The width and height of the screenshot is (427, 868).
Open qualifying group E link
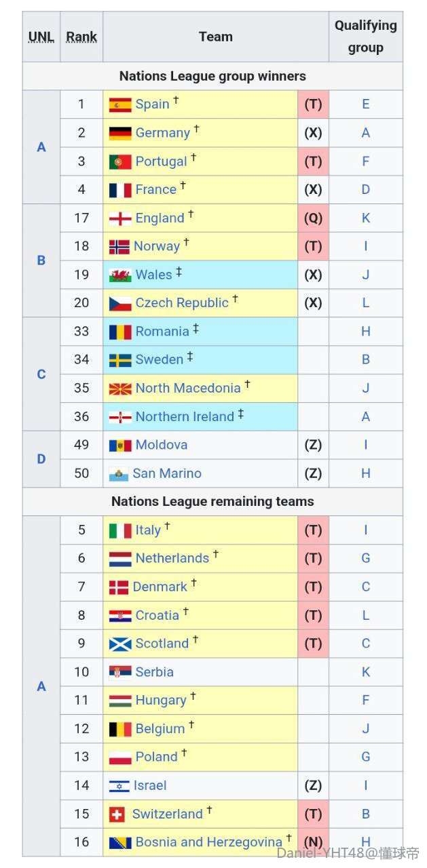[x=365, y=104]
